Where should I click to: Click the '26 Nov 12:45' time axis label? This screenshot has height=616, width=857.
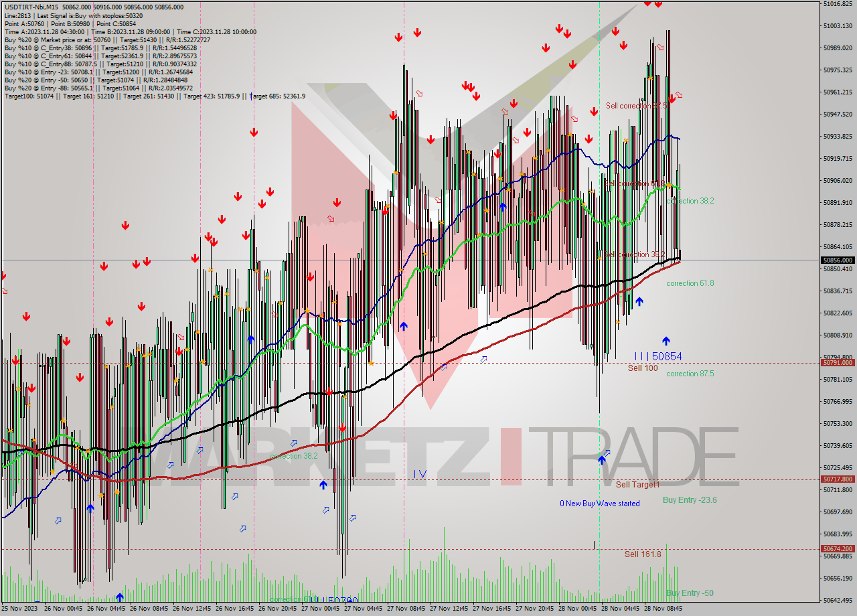pos(193,609)
